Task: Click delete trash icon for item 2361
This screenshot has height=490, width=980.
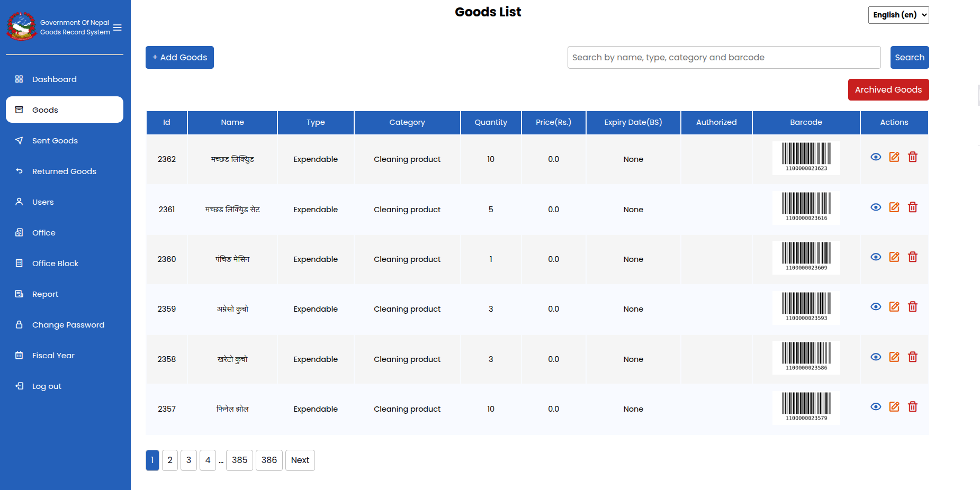Action: [913, 207]
